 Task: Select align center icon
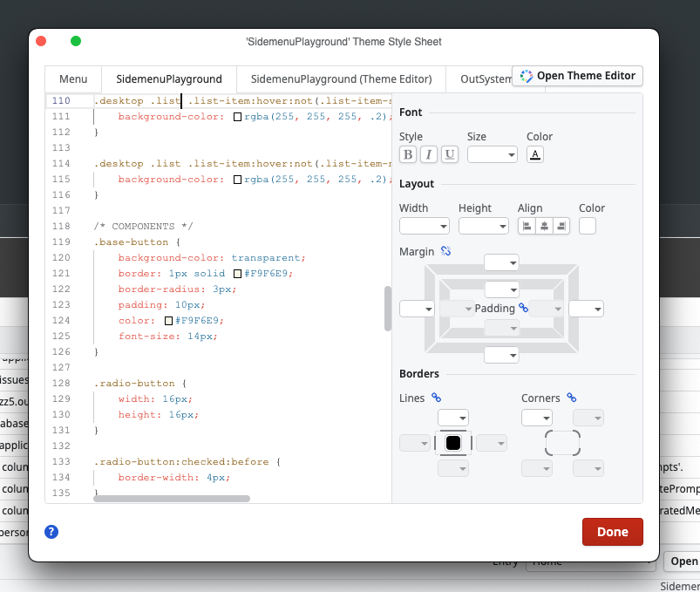[x=543, y=226]
